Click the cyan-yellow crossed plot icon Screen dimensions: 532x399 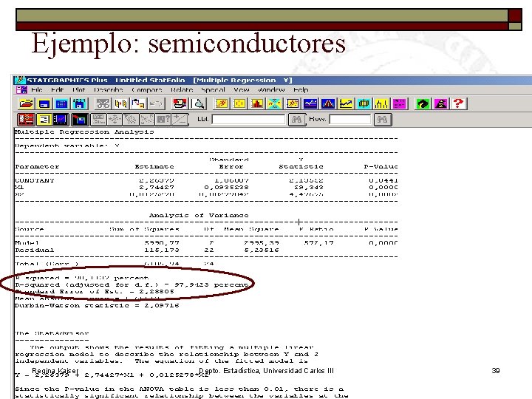click(x=275, y=103)
